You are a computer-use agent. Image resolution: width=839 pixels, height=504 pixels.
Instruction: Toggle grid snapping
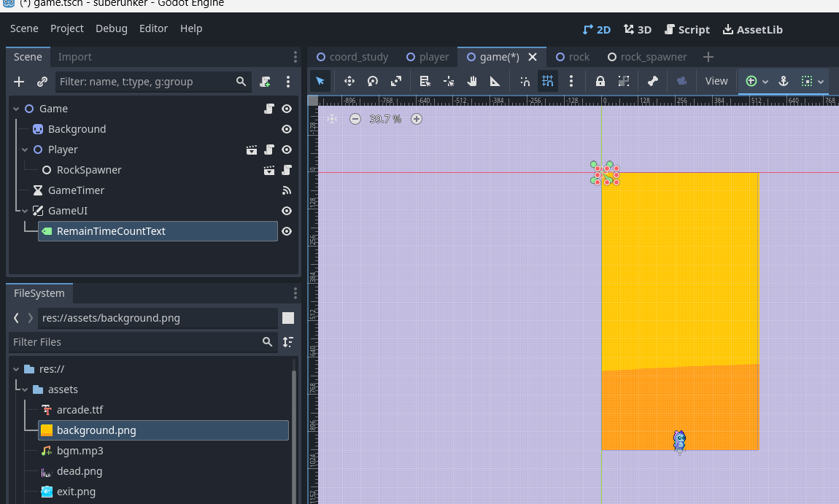point(547,81)
